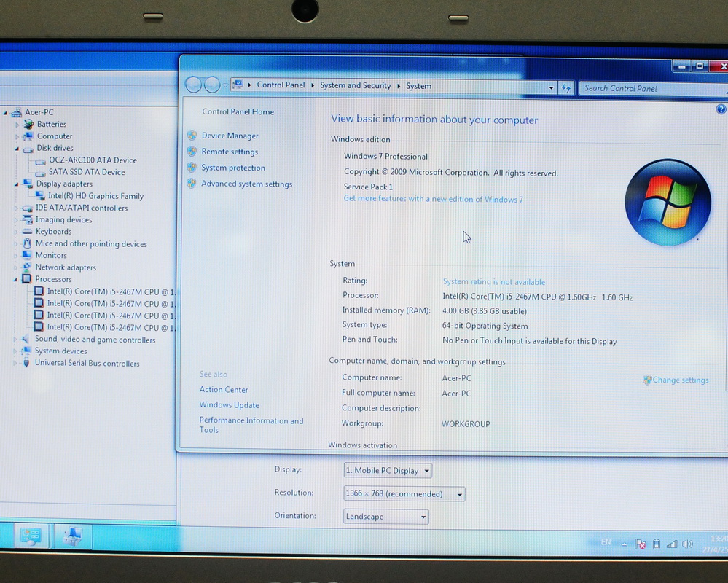Image resolution: width=728 pixels, height=583 pixels.
Task: Click the battery power tray icon
Action: click(x=656, y=544)
